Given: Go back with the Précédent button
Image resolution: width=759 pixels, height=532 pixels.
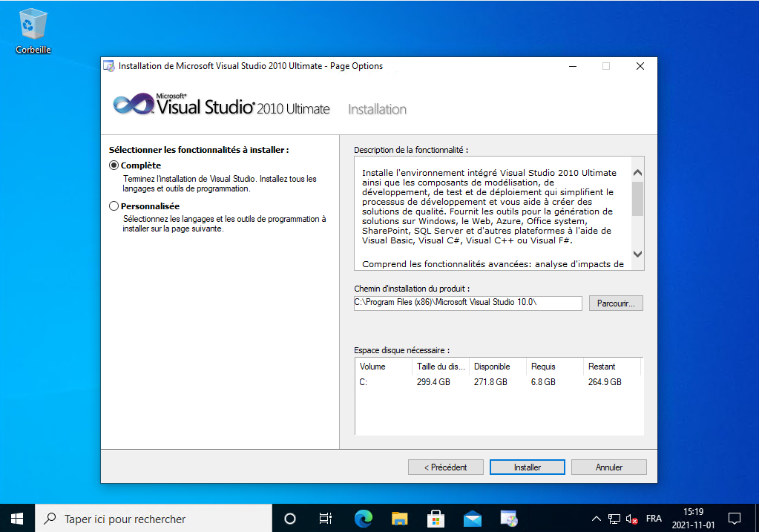Looking at the screenshot, I should (445, 467).
